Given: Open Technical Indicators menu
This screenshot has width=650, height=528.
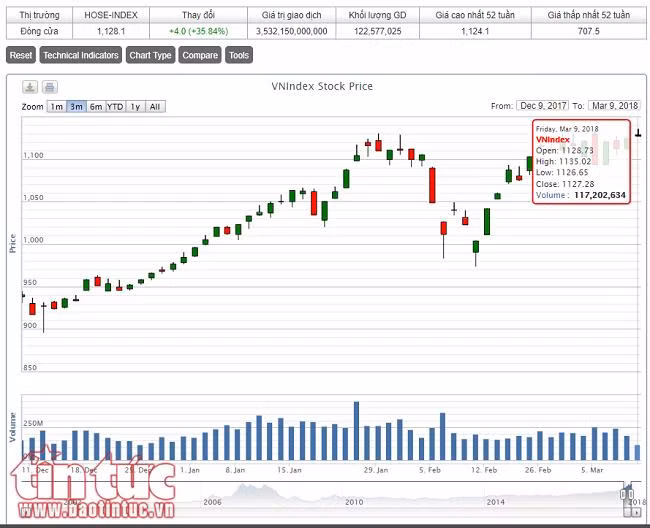Looking at the screenshot, I should 81,55.
